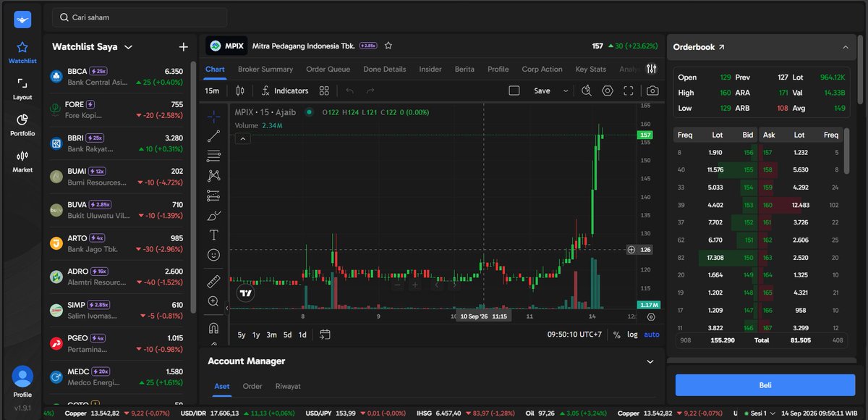Toggle the percent scale
868x420 pixels.
(617, 335)
